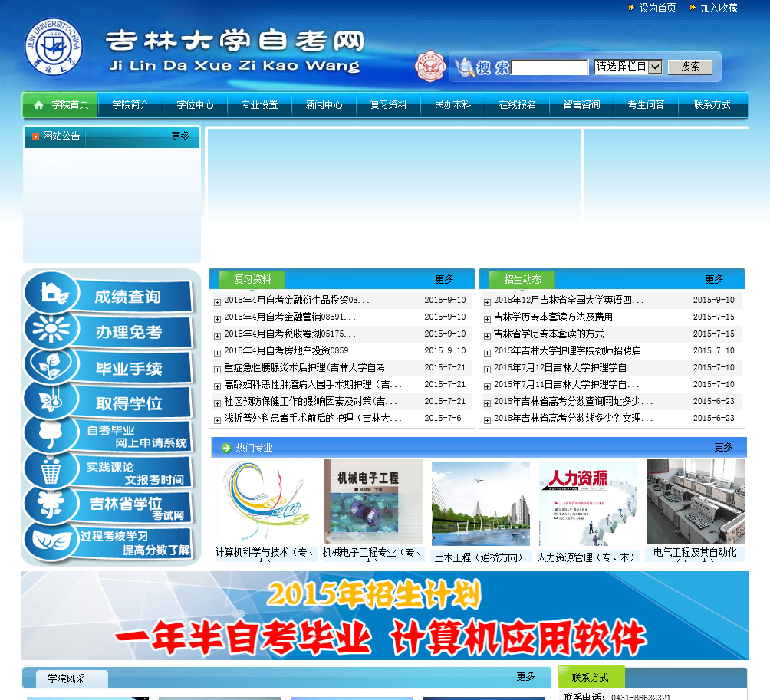Expand plus icon for 吉林学历专本套读方法及费用
The height and width of the screenshot is (700, 770).
[x=487, y=319]
